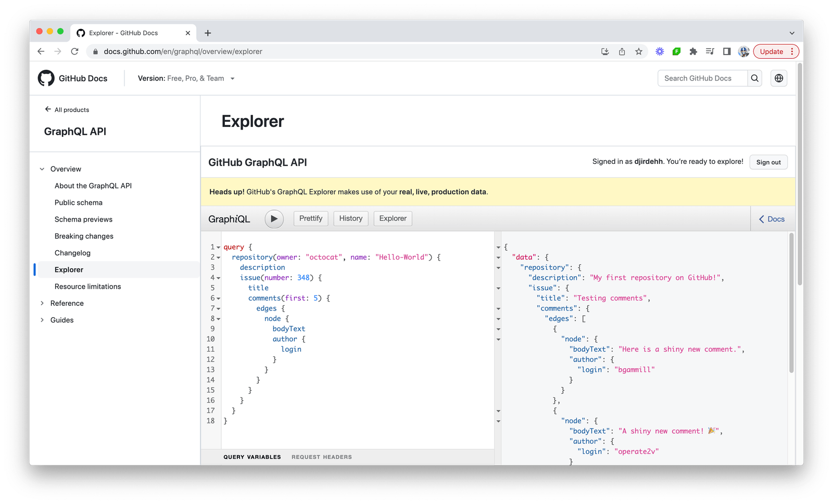Click the green extension icon
Viewport: 833px width, 504px height.
[676, 51]
